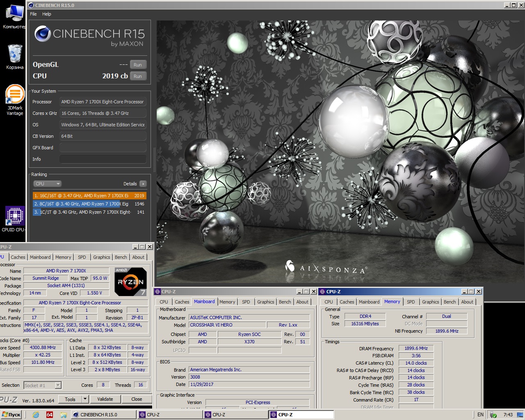This screenshot has height=420, width=525.
Task: Switch to the SPD tab in Memory window
Action: tap(411, 302)
